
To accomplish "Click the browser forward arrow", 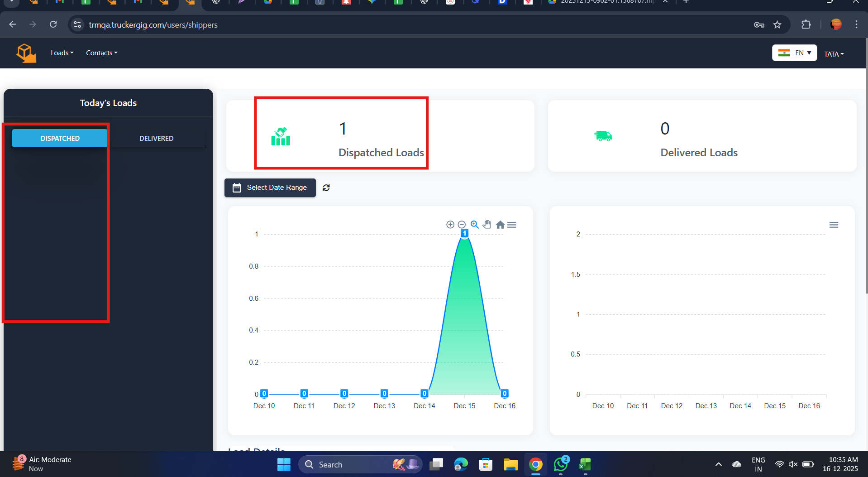I will pyautogui.click(x=33, y=24).
